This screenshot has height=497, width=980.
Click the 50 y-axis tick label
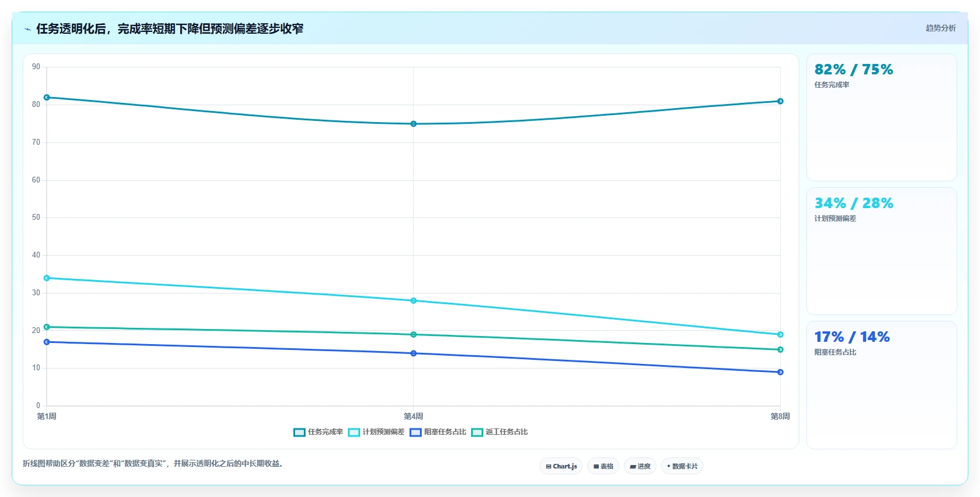click(x=36, y=217)
